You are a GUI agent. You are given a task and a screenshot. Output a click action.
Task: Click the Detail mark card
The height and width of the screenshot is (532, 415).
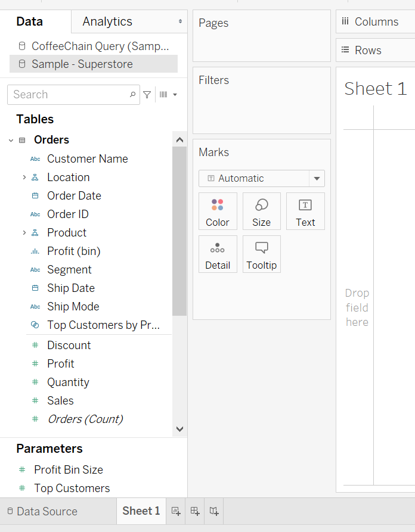[x=218, y=254]
